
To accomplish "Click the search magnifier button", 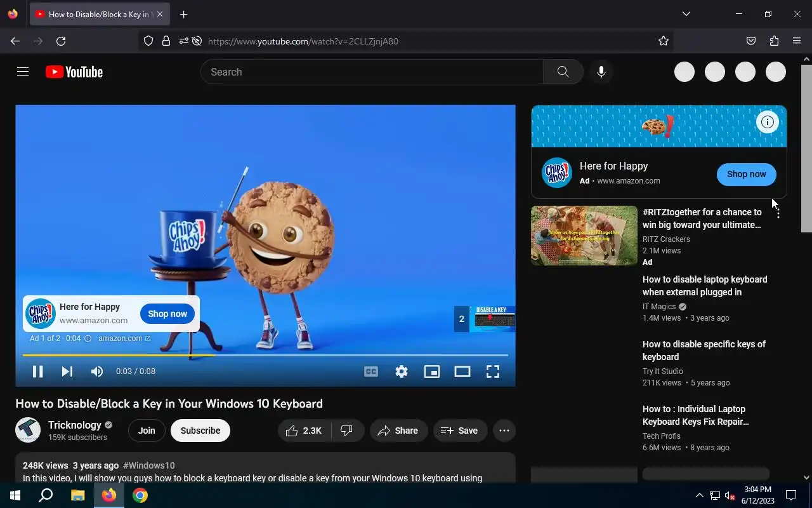I will point(563,72).
